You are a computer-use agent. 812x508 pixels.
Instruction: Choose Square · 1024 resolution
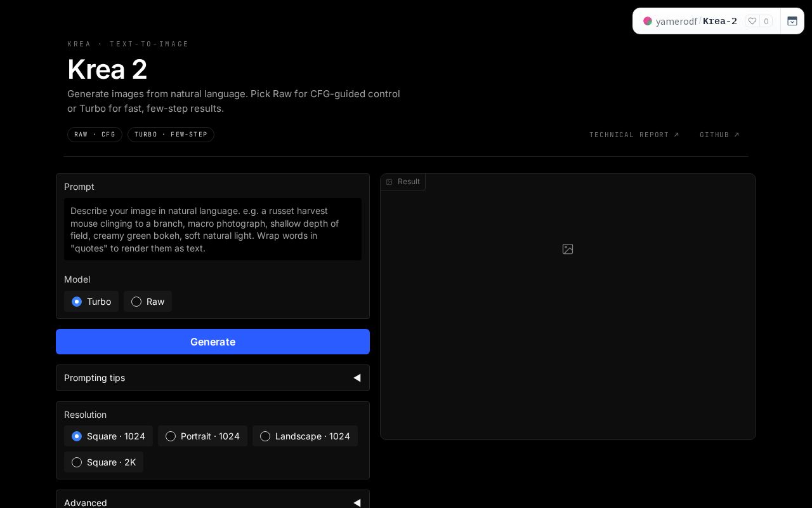108,436
